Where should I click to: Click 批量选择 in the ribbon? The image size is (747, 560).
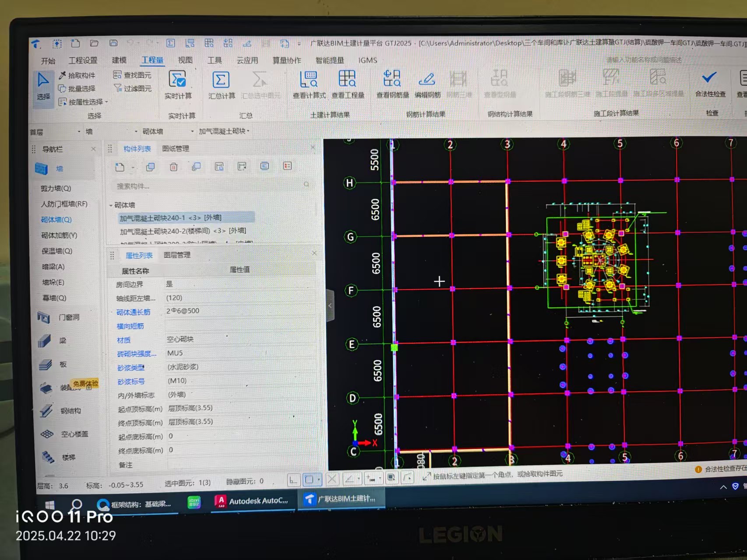[x=77, y=88]
